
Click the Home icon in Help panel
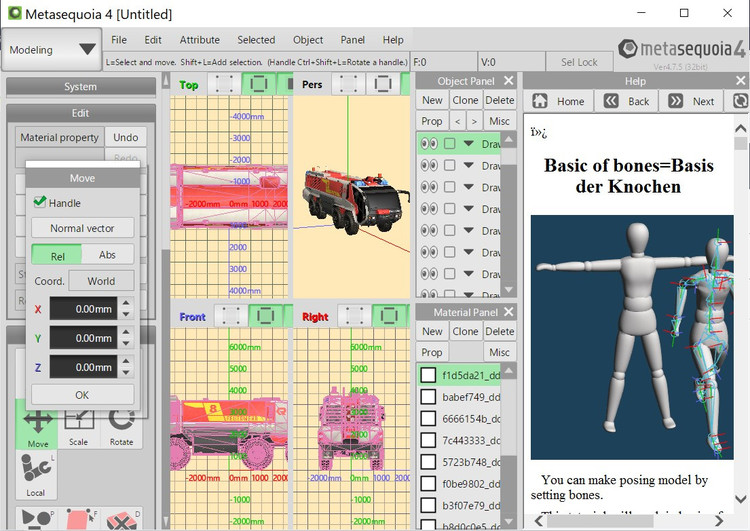click(540, 101)
